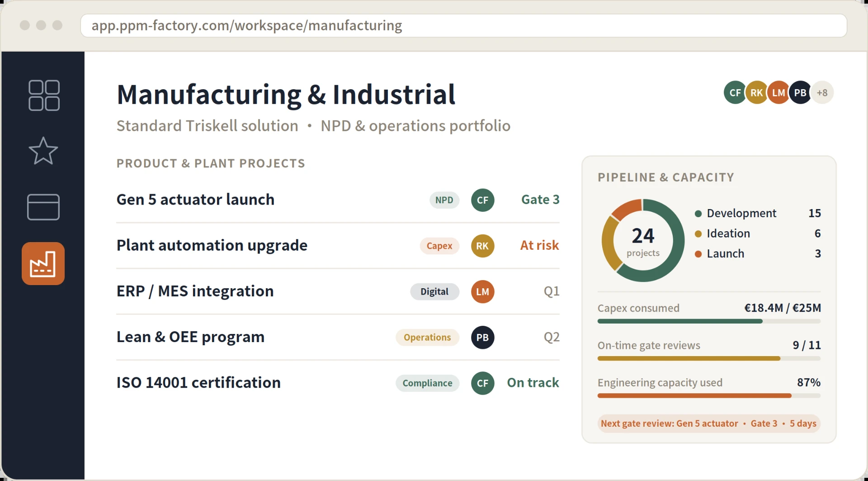Click the Capex tag on Plant automation upgrade
Viewport: 868px width, 481px height.
(439, 246)
